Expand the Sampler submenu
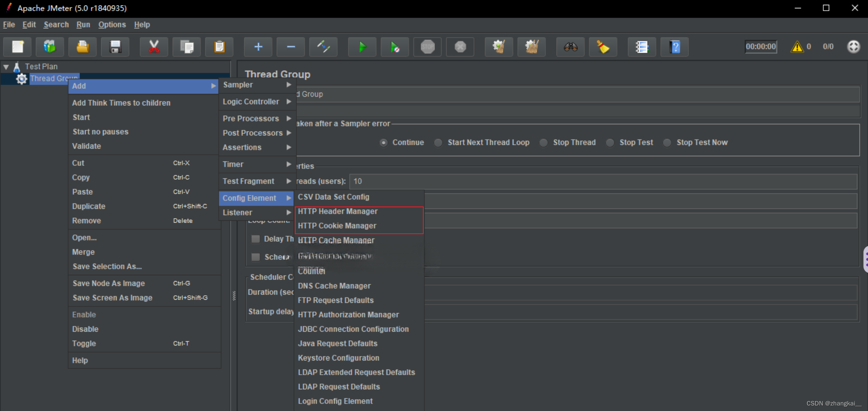The image size is (868, 411). tap(257, 85)
